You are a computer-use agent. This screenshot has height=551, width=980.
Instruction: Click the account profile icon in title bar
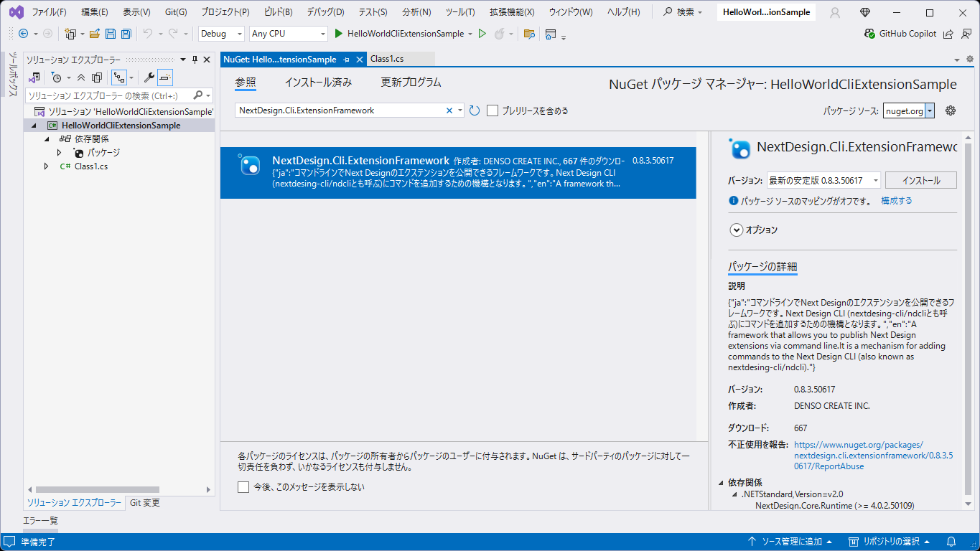click(835, 12)
